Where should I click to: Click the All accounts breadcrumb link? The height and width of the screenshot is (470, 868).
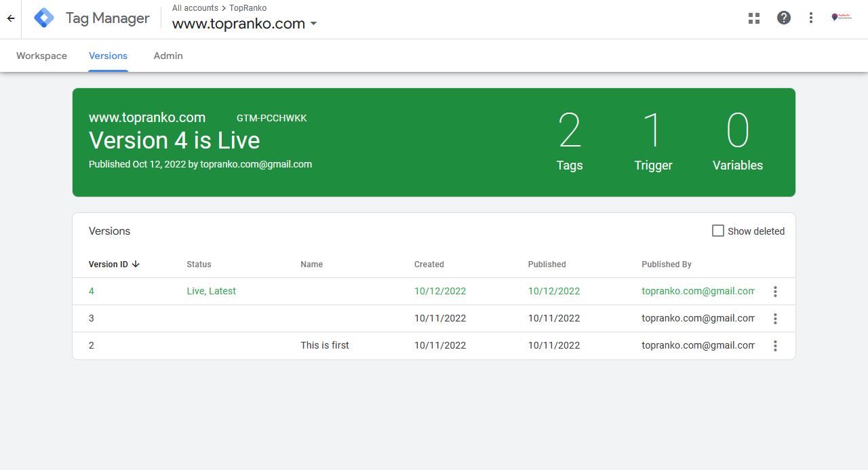click(195, 8)
